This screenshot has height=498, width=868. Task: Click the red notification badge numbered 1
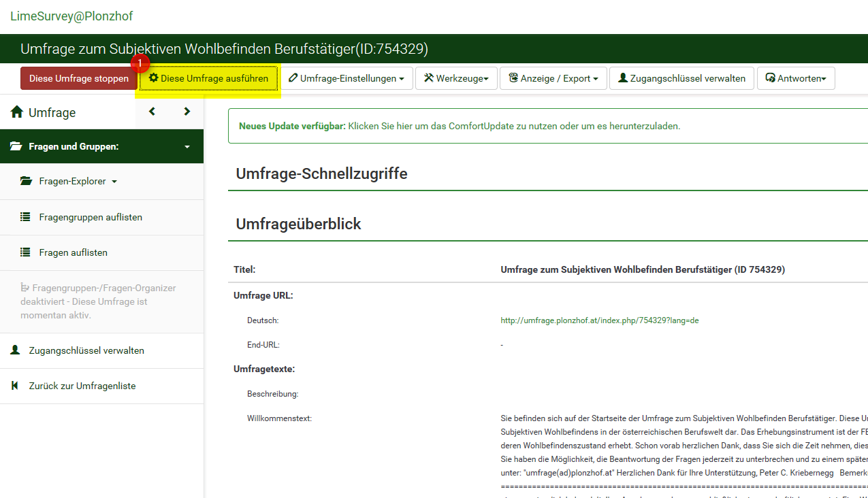click(140, 63)
